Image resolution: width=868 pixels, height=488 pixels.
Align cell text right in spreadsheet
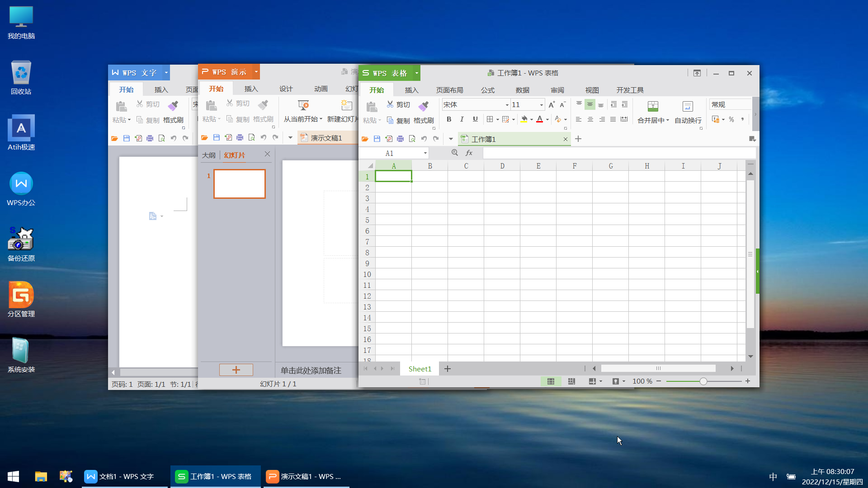point(602,119)
